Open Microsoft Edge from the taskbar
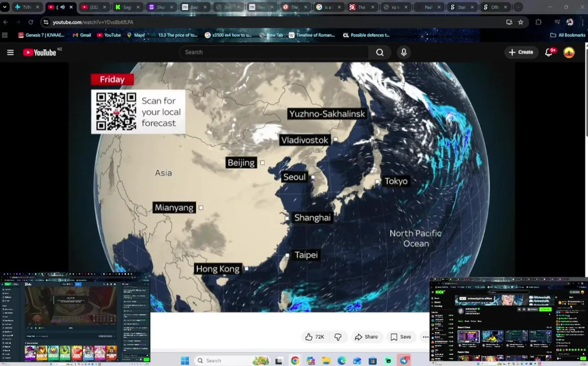 point(342,361)
